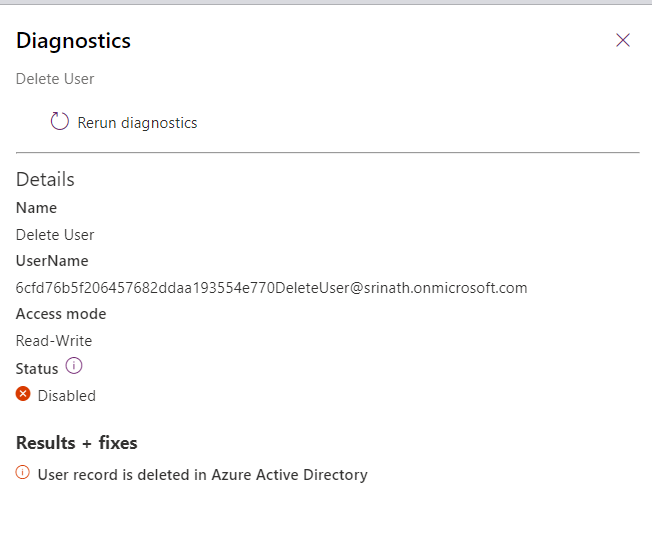The image size is (652, 556).
Task: Click the Status field label
Action: (37, 369)
